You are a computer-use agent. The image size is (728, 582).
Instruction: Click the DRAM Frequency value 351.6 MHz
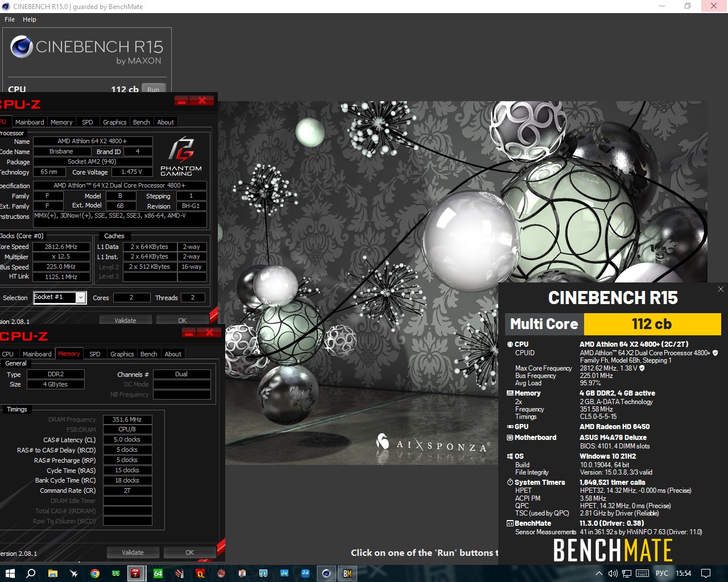127,419
